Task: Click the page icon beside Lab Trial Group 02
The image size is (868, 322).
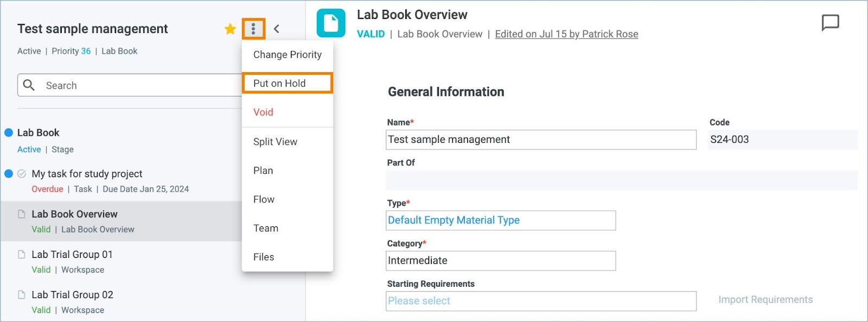Action: 22,294
